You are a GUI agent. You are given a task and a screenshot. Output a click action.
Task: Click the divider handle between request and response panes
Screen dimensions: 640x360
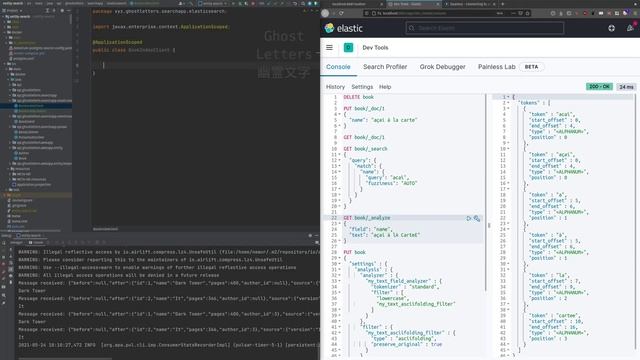point(489,225)
